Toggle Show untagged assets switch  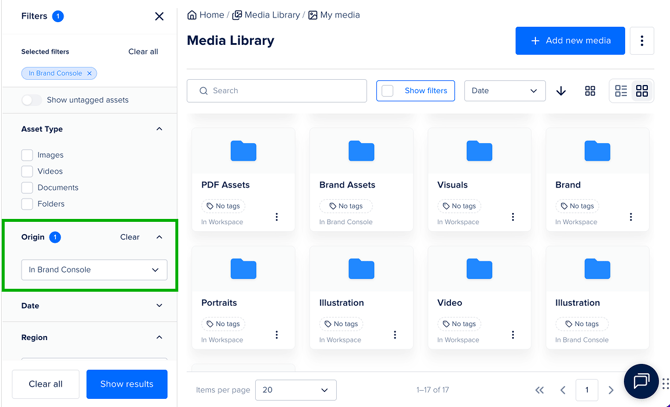click(32, 100)
